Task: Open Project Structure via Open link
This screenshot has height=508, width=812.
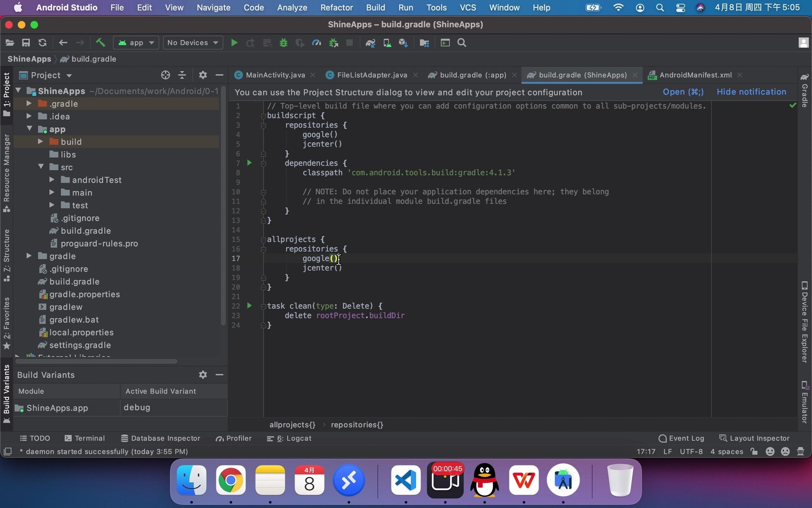Action: point(683,92)
